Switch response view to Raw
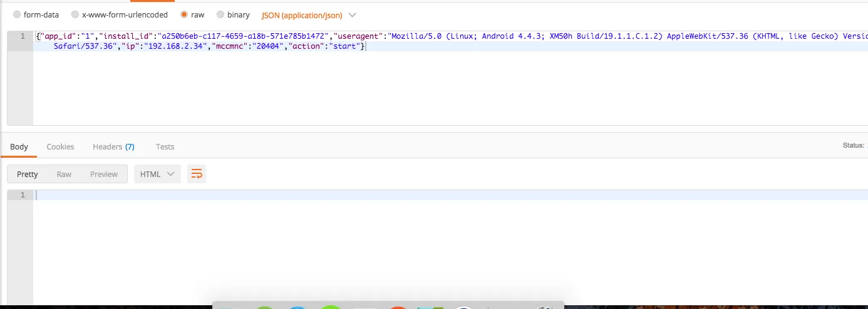The image size is (868, 309). [x=64, y=174]
